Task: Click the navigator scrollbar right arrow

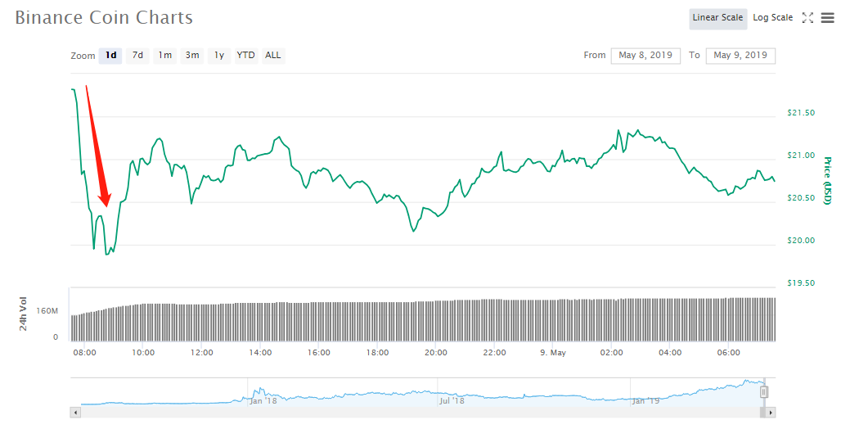Action: tap(771, 413)
